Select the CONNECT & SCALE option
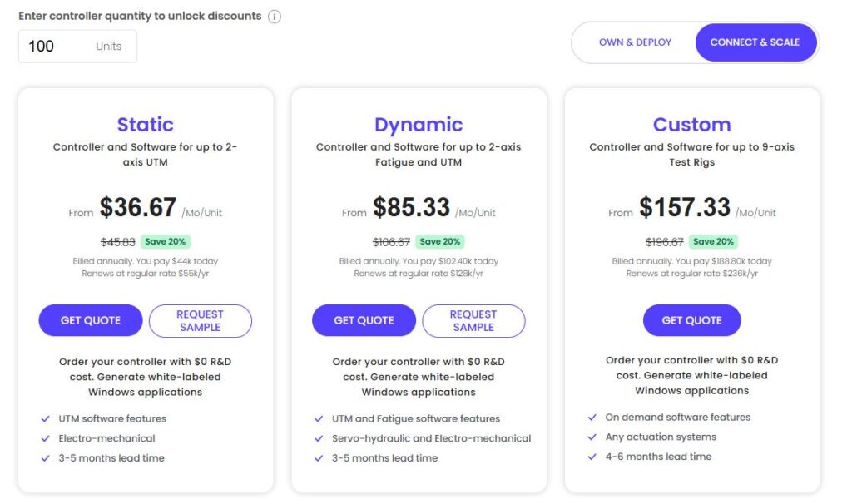 [x=755, y=42]
